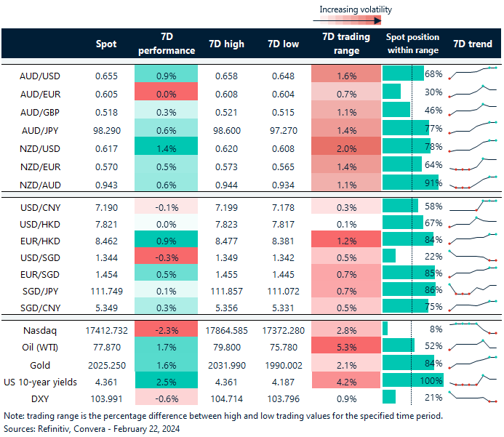The image size is (504, 437).
Task: Select the 7D performance column header
Action: pos(167,44)
